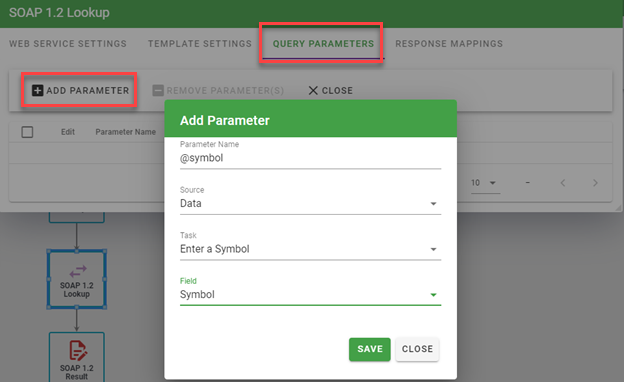Click the X icon beside toolbar Close
Image resolution: width=624 pixels, height=382 pixels.
pos(313,90)
